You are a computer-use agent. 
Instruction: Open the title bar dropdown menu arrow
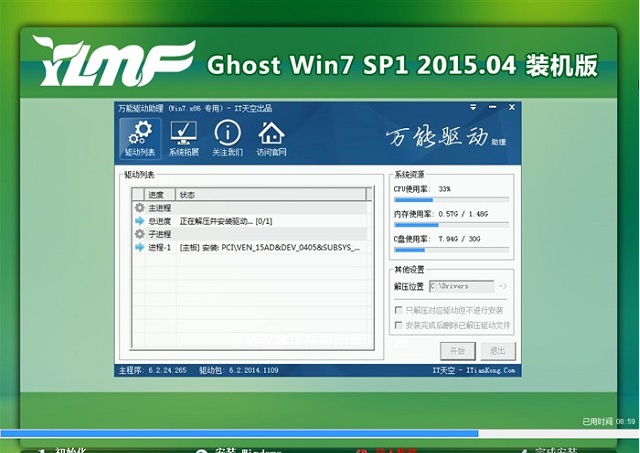coord(473,107)
